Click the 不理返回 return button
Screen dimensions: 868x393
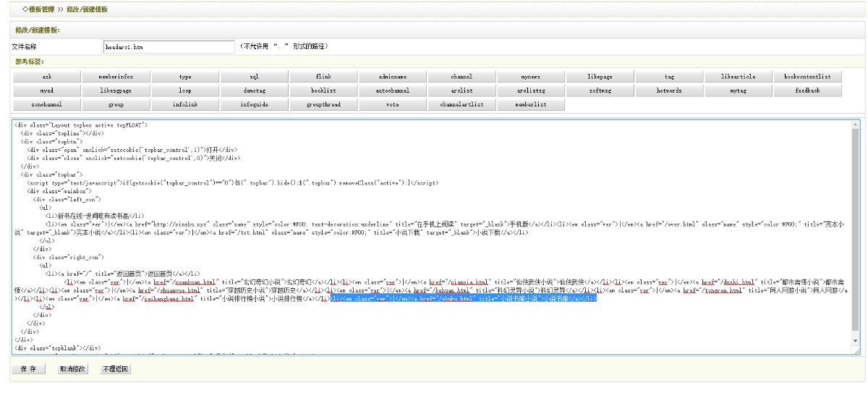[116, 369]
